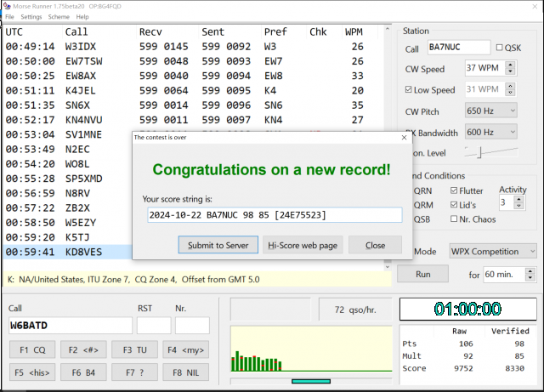Image resolution: width=544 pixels, height=392 pixels.
Task: Click the F5 <his> button
Action: pyautogui.click(x=32, y=372)
